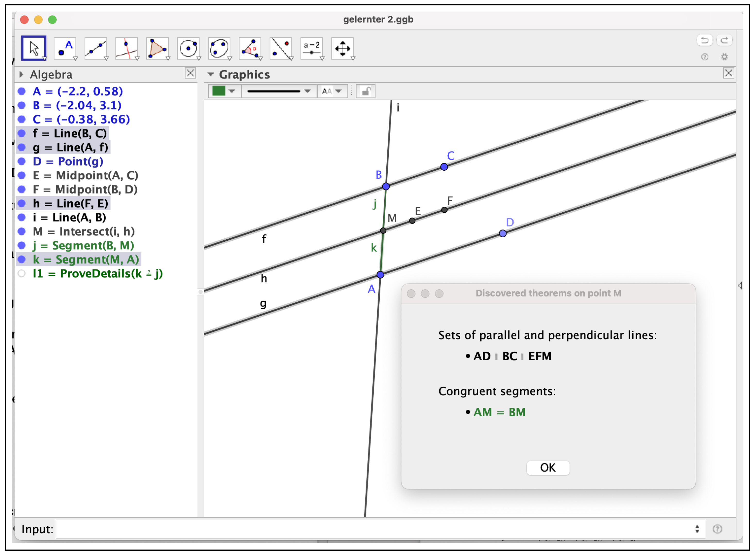
Task: Select the Polygon tool
Action: point(157,48)
